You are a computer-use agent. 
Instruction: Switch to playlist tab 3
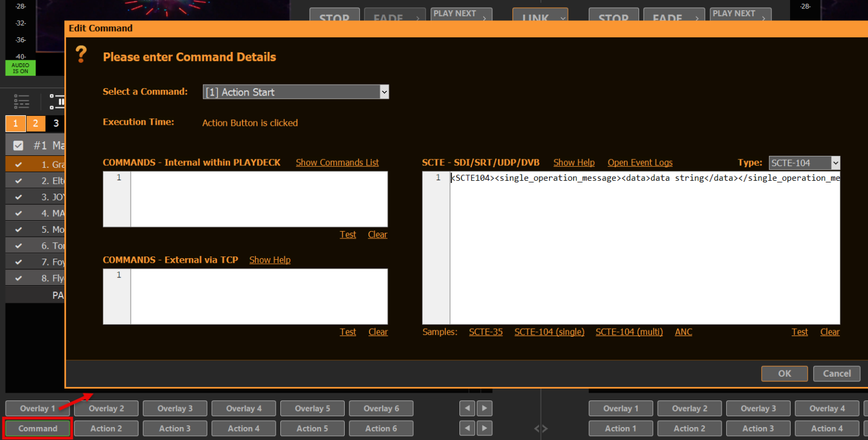pos(55,123)
